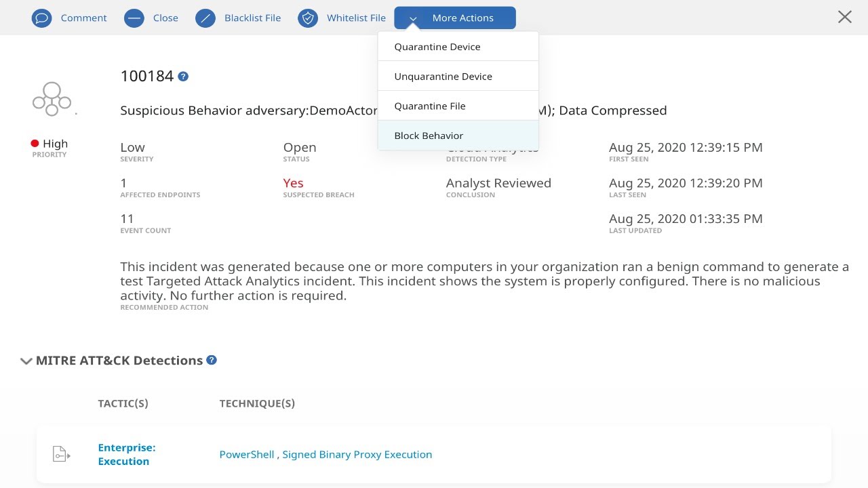Click first seen time 12:39:15 PM
This screenshot has width=868, height=488.
(x=686, y=147)
